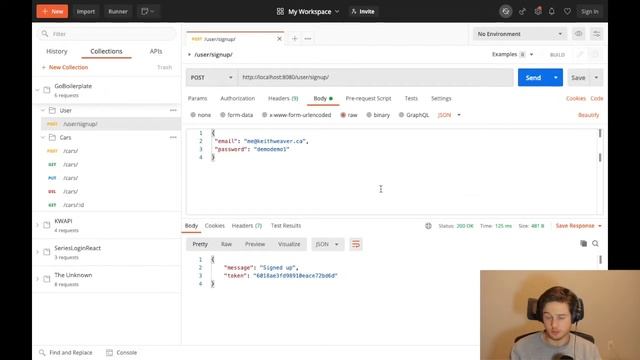Image resolution: width=640 pixels, height=360 pixels.
Task: Show the response Raw view
Action: pyautogui.click(x=227, y=244)
